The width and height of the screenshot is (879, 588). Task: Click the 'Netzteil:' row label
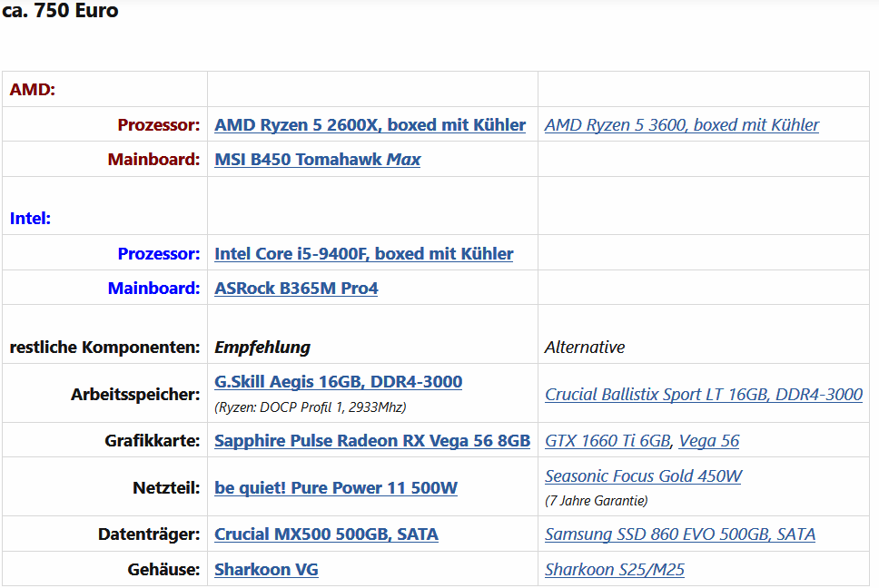[166, 488]
